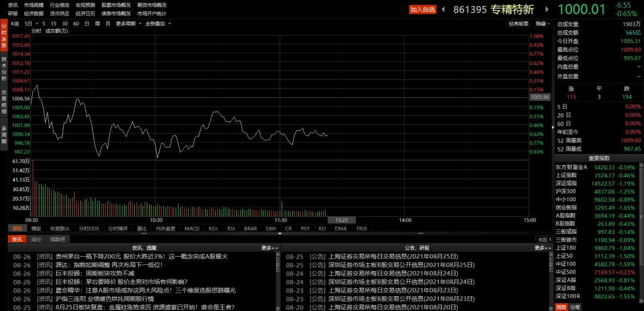Open 期货市场概况 menu item
This screenshot has width=644, height=311.
(x=151, y=5)
